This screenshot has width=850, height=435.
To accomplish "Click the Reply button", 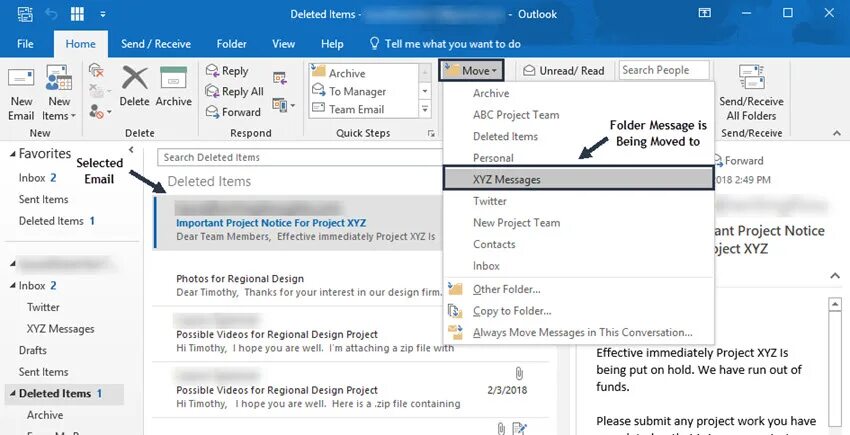I will pyautogui.click(x=227, y=71).
